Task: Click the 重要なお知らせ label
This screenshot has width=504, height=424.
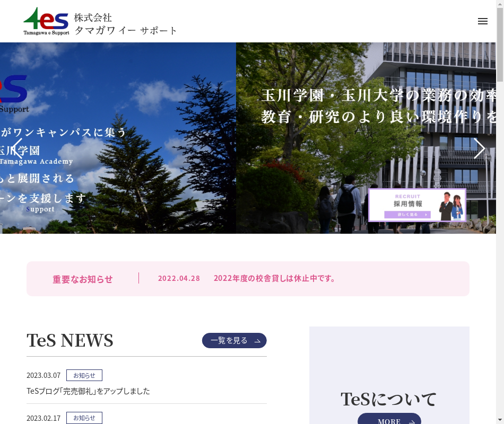Action: tap(83, 279)
